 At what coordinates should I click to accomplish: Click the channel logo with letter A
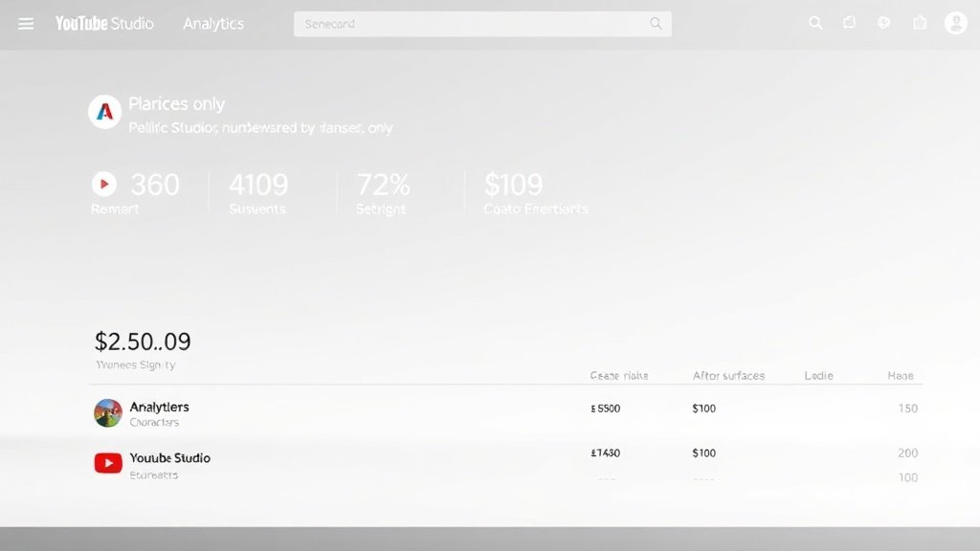104,112
